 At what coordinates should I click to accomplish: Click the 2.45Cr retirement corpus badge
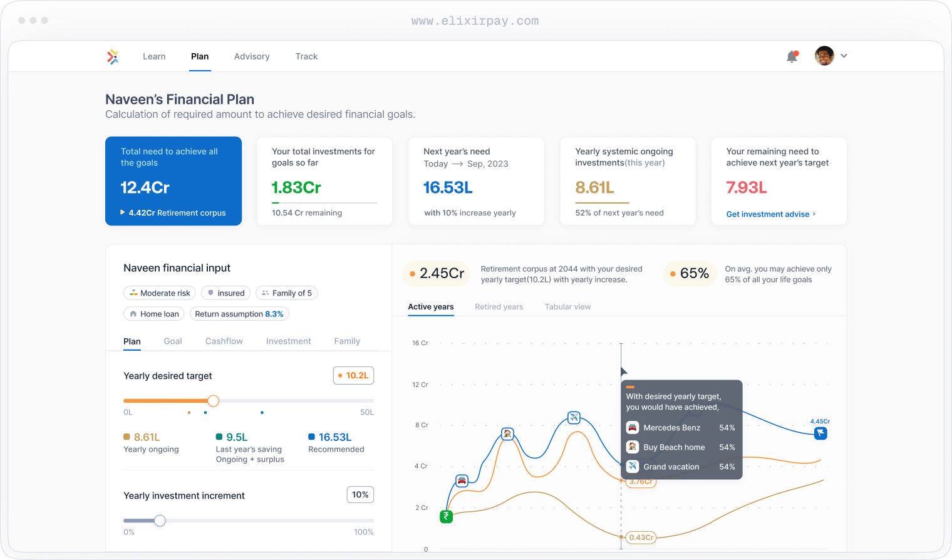tap(436, 274)
